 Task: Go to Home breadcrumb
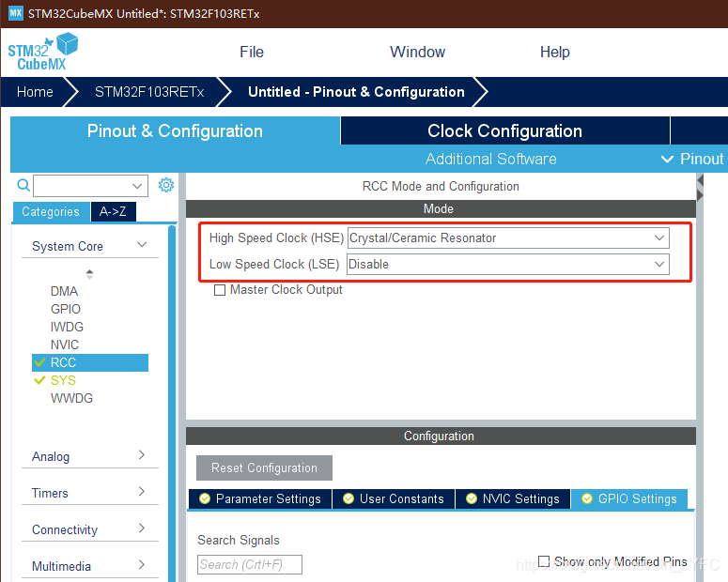pos(35,92)
